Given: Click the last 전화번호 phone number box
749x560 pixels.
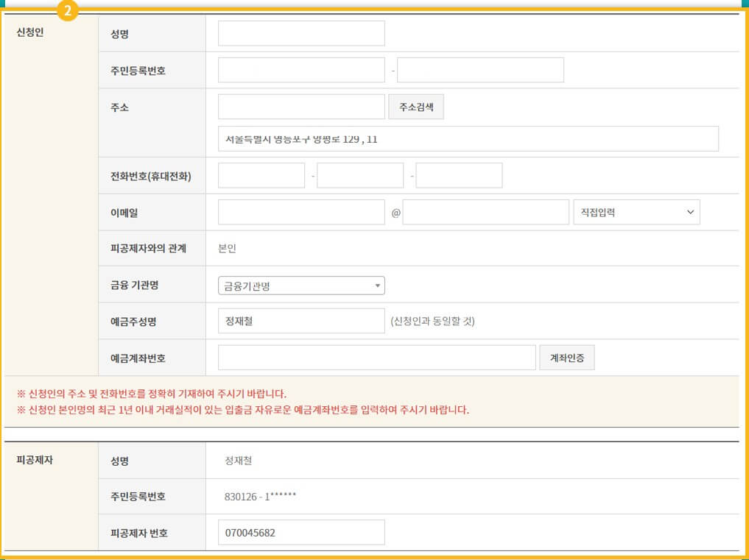Looking at the screenshot, I should [x=459, y=176].
